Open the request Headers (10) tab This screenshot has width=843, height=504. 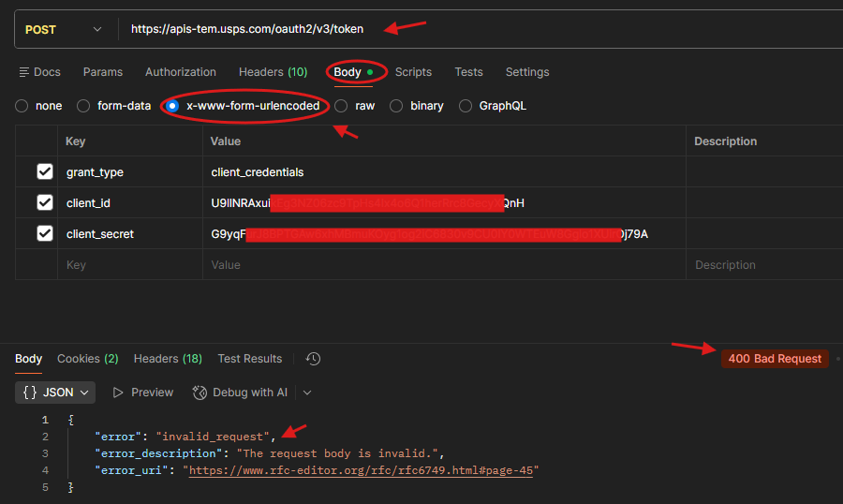click(x=273, y=72)
